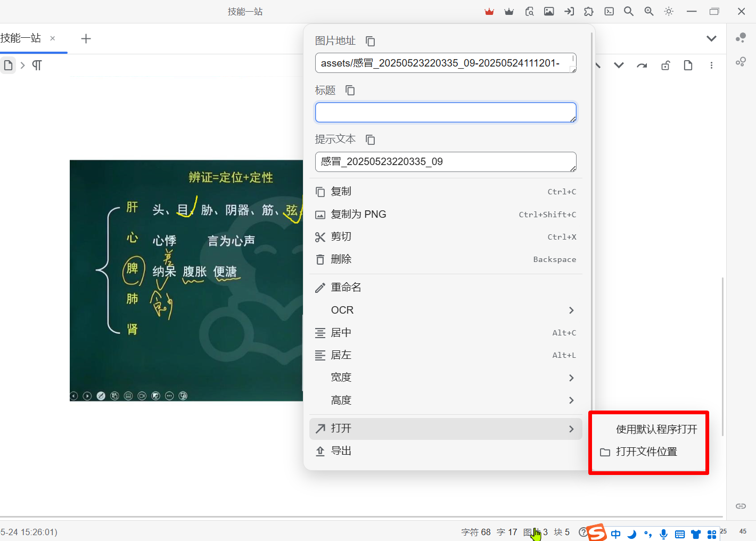This screenshot has width=756, height=541.
Task: Select 居中 alignment option
Action: coord(446,333)
